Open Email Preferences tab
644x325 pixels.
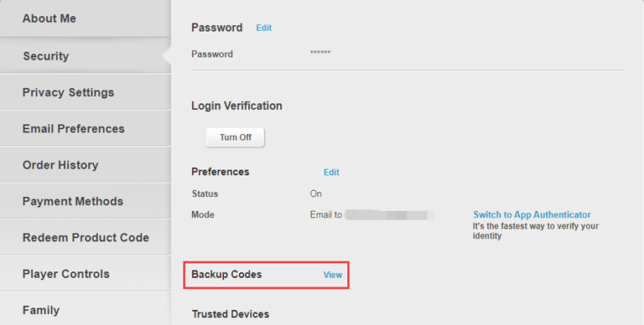click(x=85, y=128)
